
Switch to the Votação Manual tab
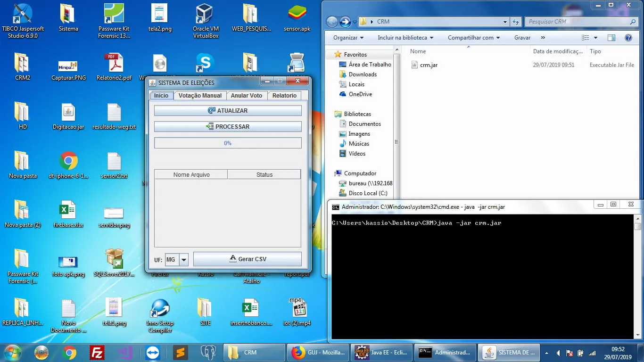click(200, 96)
